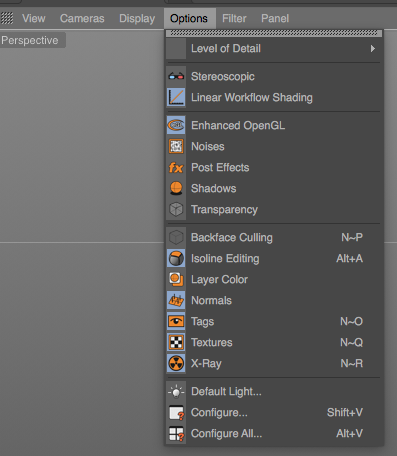Click the Textures checkerboard icon
Image resolution: width=397 pixels, height=456 pixels.
tap(176, 342)
